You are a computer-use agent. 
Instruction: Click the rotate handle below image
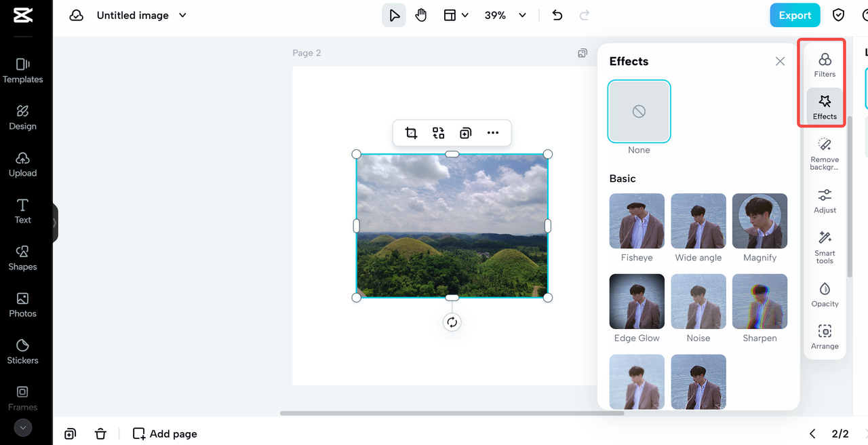(x=452, y=322)
